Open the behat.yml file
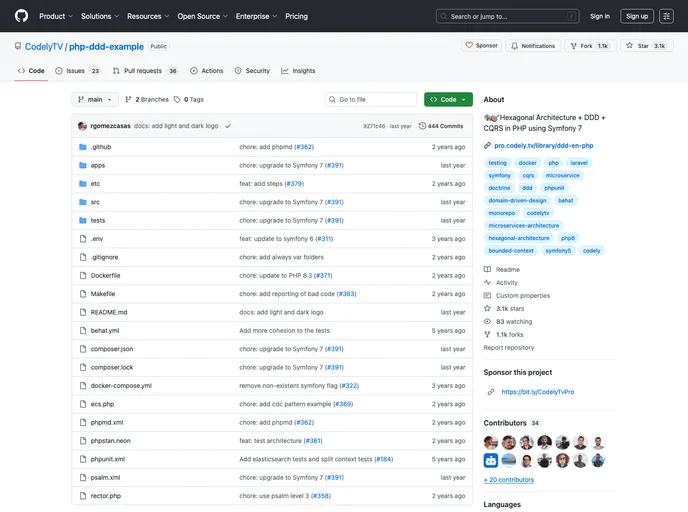 click(104, 331)
